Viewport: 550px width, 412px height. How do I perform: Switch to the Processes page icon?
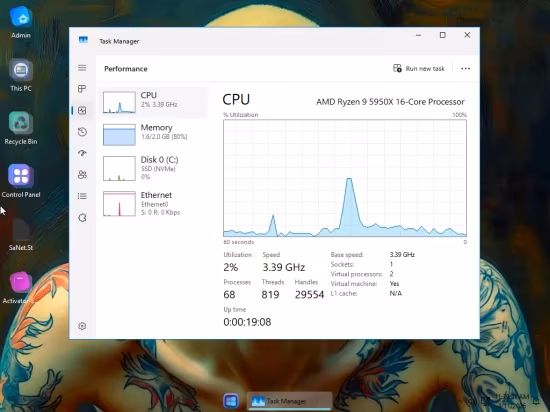[82, 89]
